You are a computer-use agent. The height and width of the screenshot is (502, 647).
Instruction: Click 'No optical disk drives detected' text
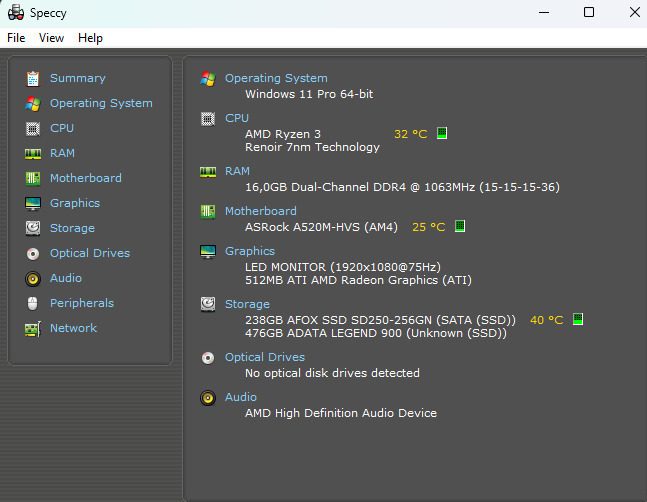332,373
